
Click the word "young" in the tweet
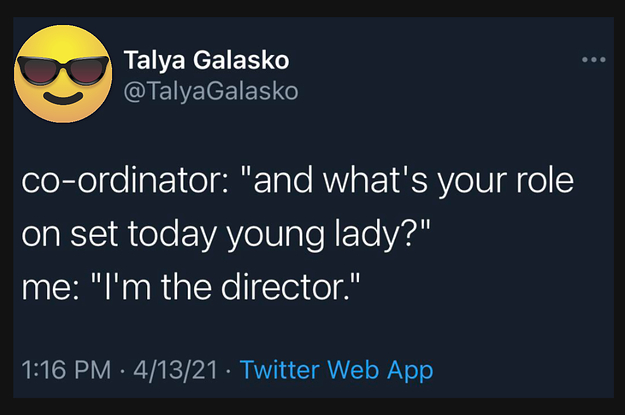(277, 238)
